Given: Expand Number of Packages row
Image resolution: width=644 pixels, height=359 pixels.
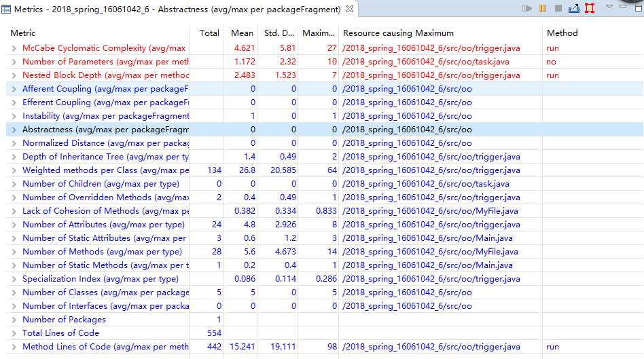Looking at the screenshot, I should [x=14, y=320].
